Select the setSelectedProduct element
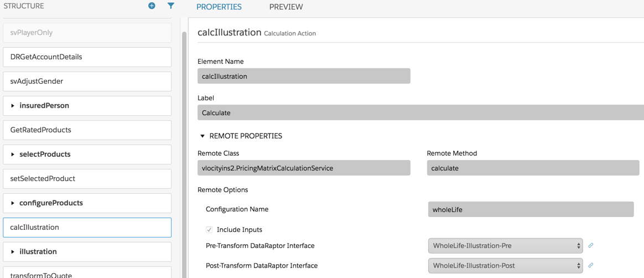The height and width of the screenshot is (278, 644). (87, 178)
